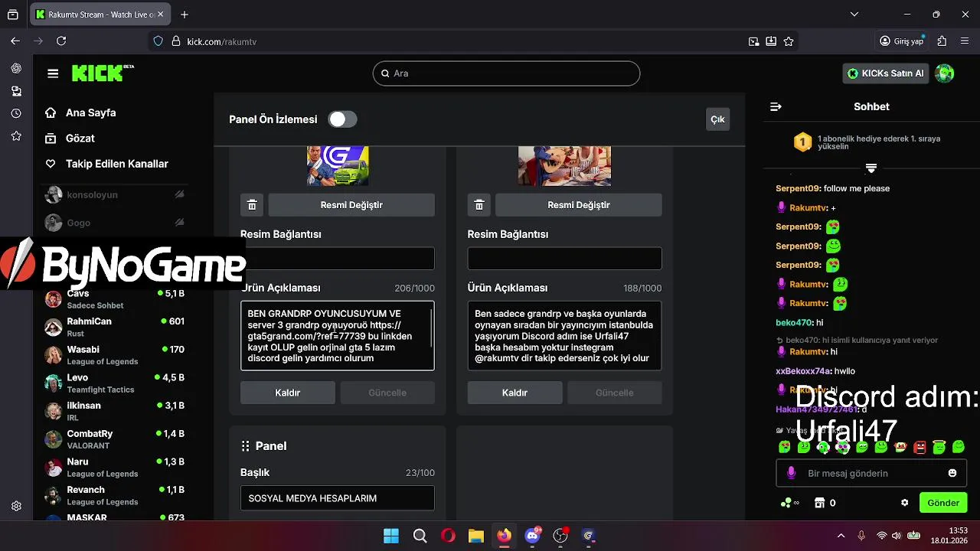Viewport: 980px width, 551px height.
Task: Click the KICKs Satın Al button
Action: pos(886,73)
